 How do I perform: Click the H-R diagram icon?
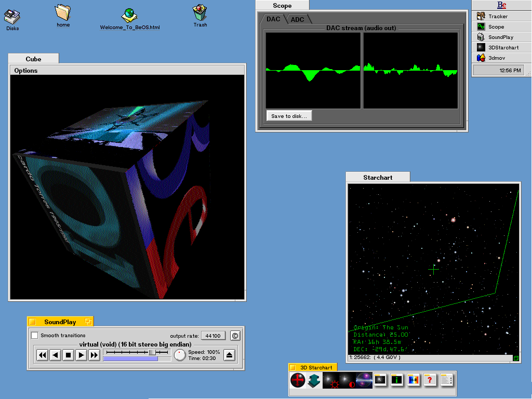[x=414, y=381]
